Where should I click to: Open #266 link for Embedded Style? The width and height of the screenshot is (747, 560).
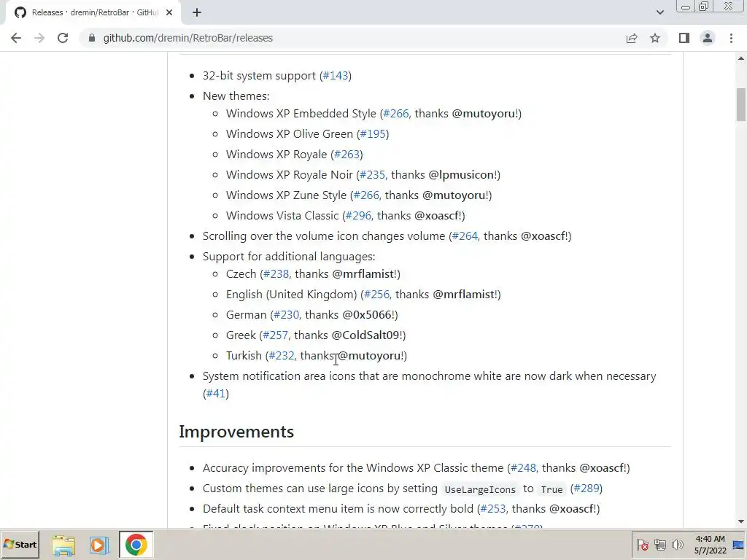pyautogui.click(x=396, y=114)
